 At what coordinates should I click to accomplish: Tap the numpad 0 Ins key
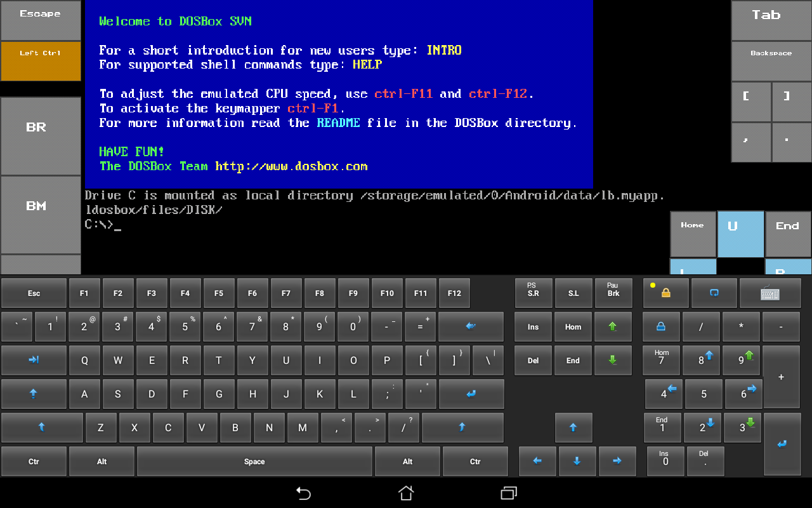point(665,461)
